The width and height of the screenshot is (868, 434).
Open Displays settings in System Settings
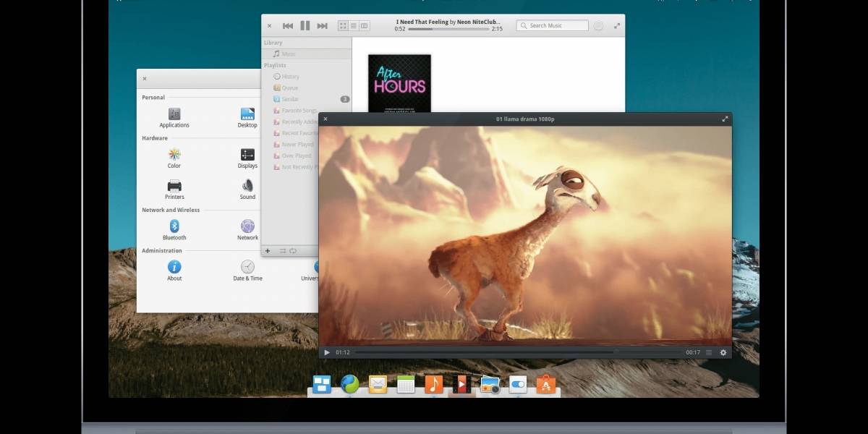pos(247,158)
